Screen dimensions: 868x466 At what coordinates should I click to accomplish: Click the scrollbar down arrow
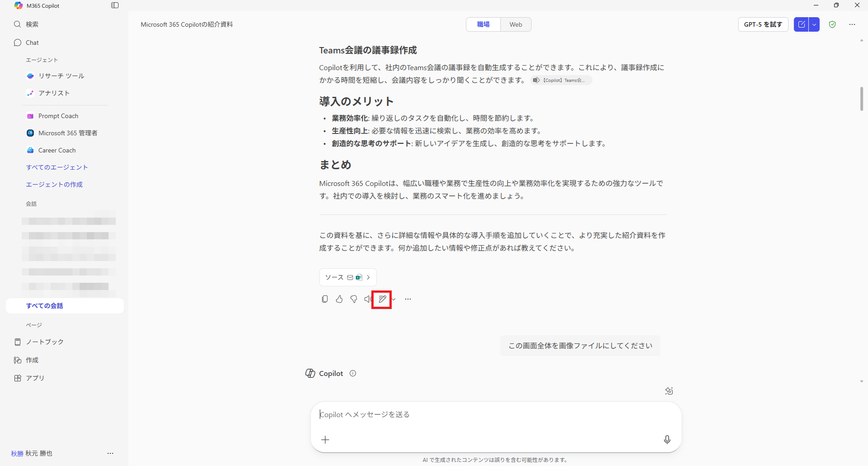point(862,382)
